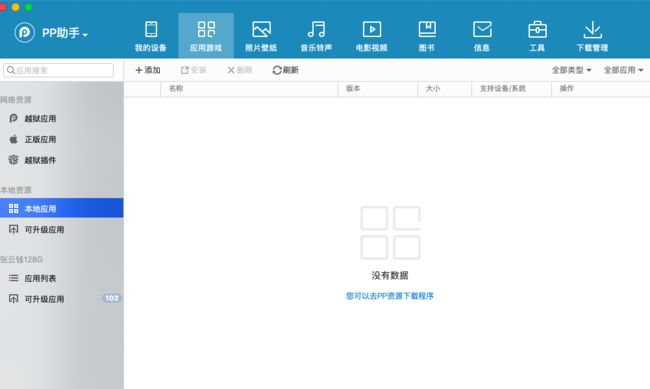Click the 张云钱128G device label
The image size is (650, 389).
[21, 260]
